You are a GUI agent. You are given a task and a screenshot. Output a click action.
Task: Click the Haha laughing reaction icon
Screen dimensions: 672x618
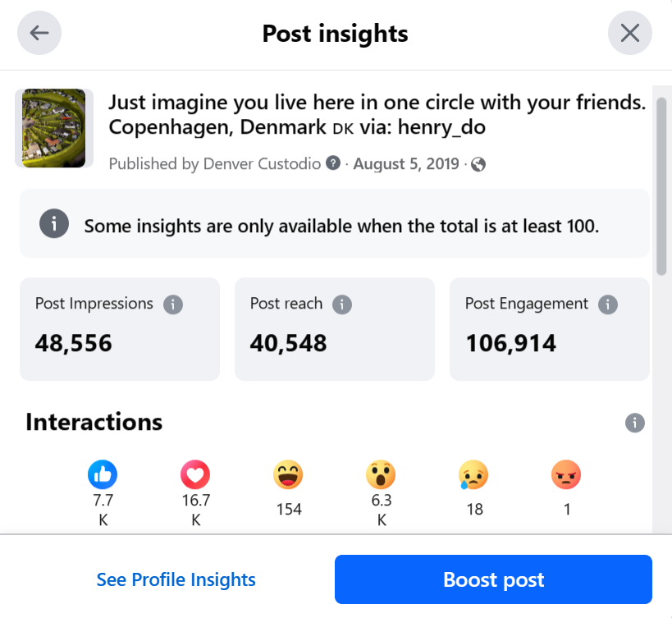tap(288, 474)
